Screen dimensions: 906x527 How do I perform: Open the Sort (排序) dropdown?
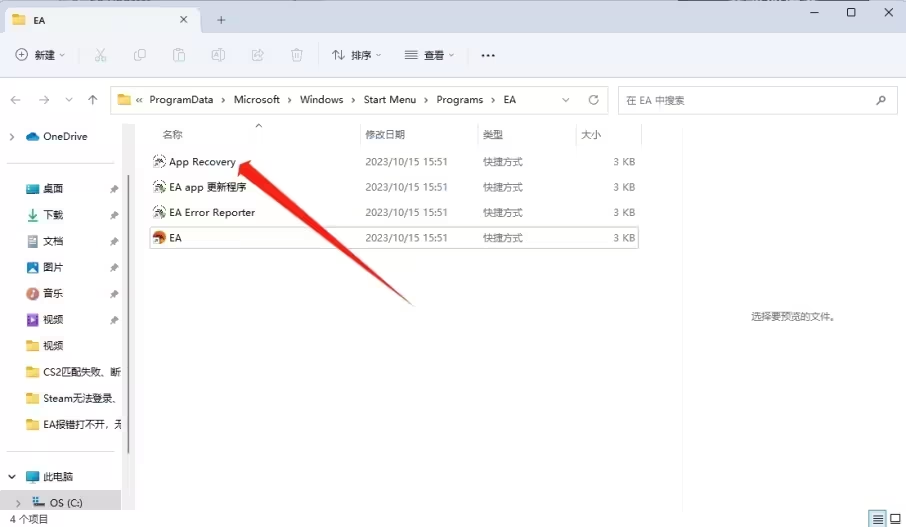(x=357, y=55)
